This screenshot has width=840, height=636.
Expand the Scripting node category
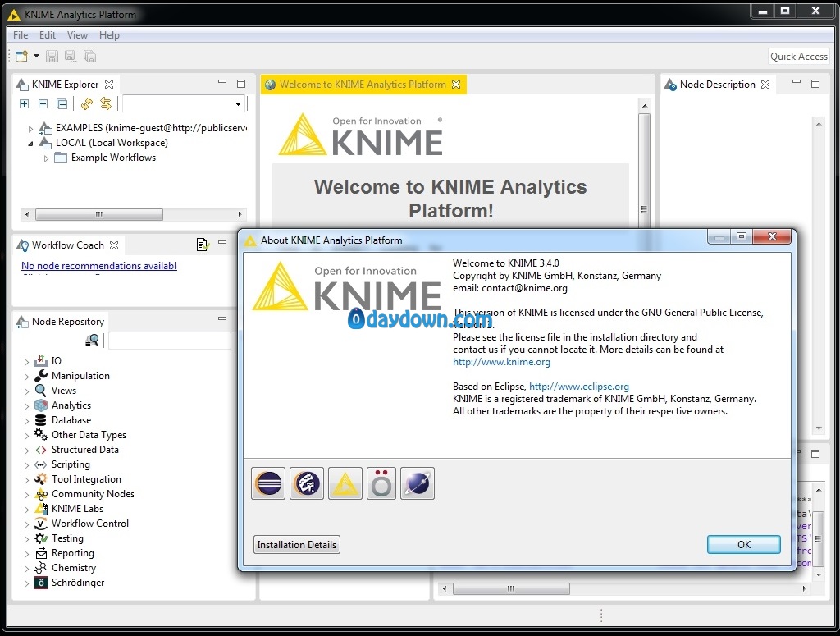[26, 465]
